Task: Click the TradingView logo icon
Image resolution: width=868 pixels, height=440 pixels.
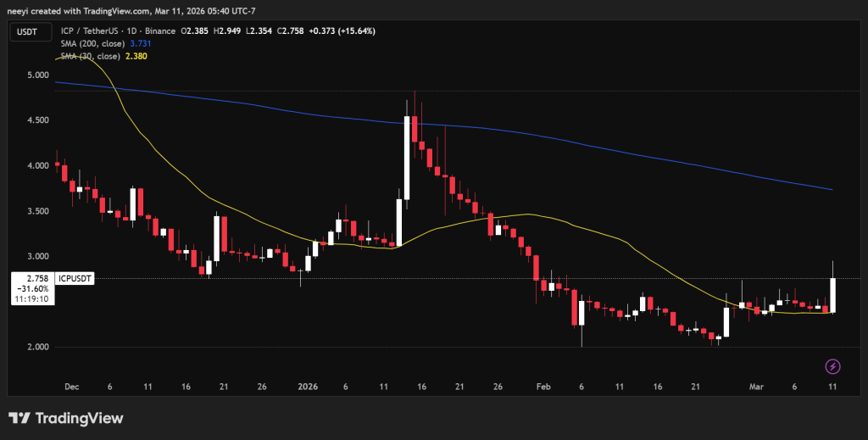Action: [19, 418]
